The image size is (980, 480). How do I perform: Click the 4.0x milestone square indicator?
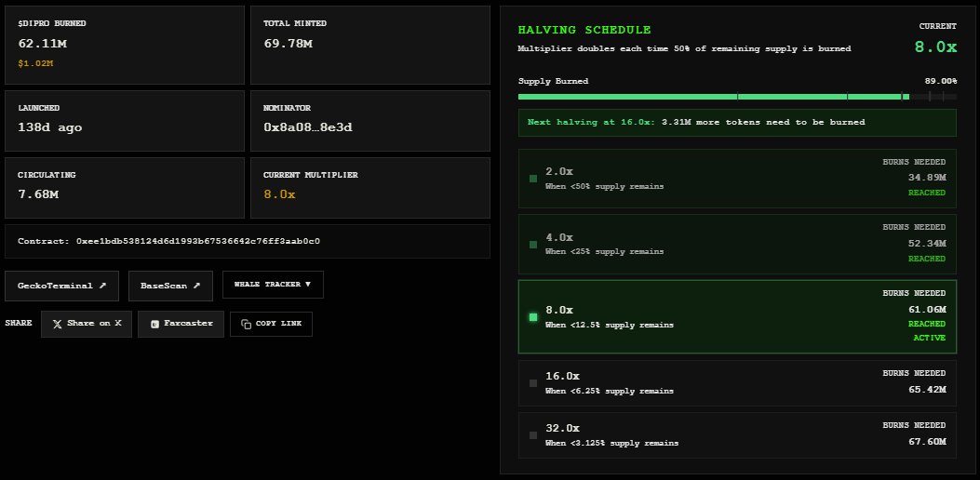533,245
